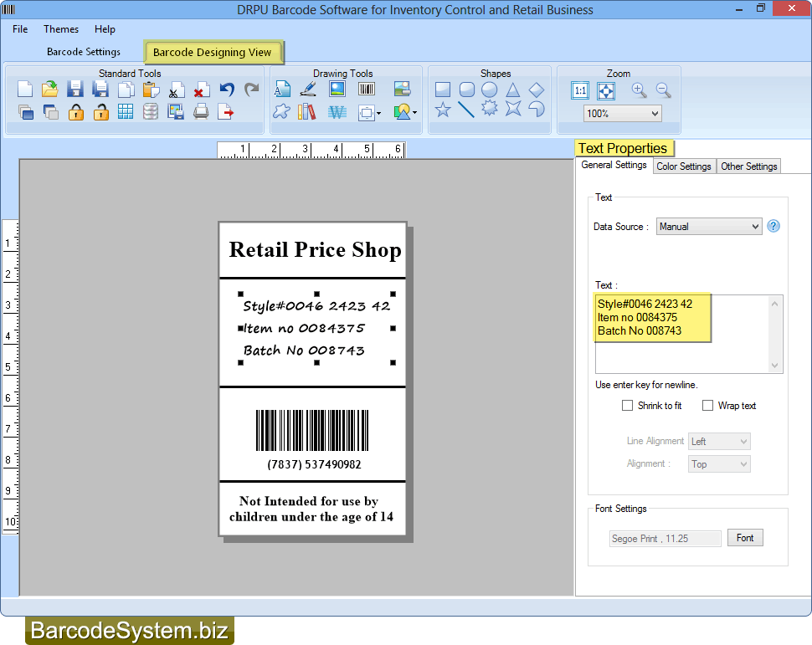
Task: Open the Data Source Manual dropdown
Action: pos(709,226)
